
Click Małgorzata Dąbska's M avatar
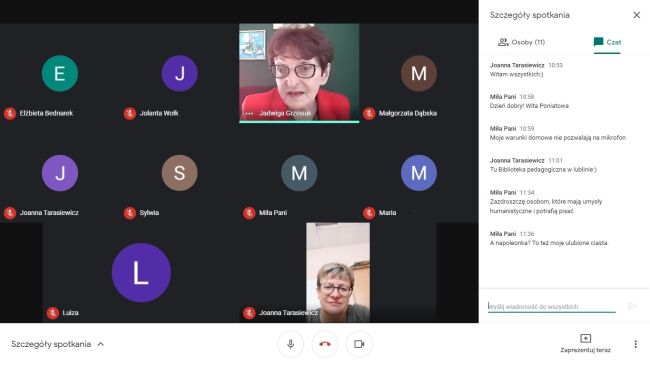(x=419, y=73)
